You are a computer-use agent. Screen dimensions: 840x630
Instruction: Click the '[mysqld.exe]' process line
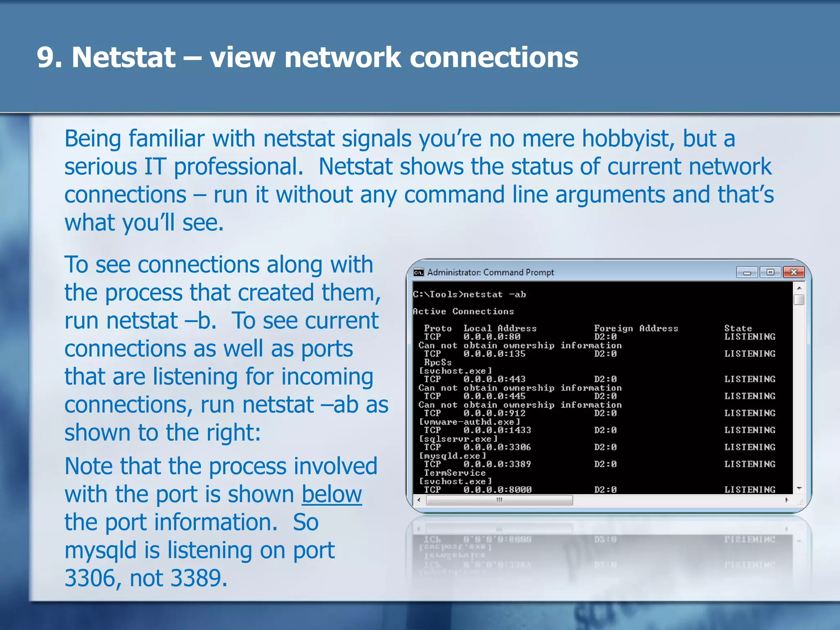click(x=452, y=456)
